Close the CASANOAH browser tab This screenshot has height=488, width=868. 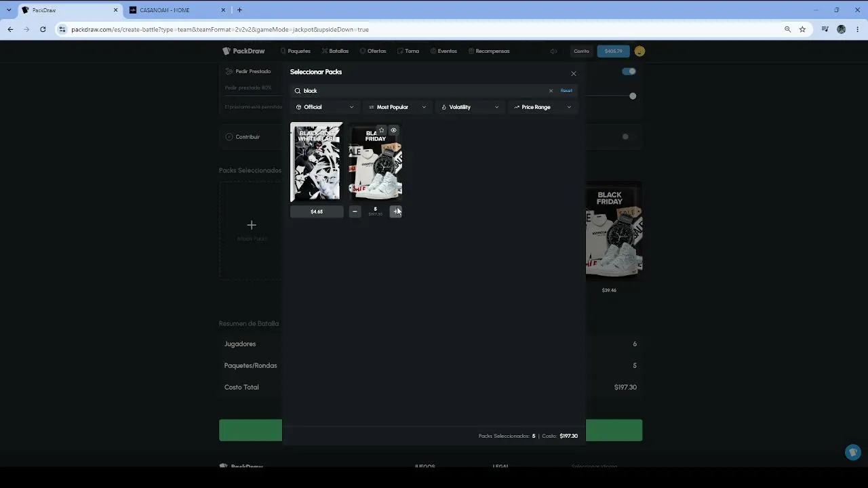coord(224,10)
